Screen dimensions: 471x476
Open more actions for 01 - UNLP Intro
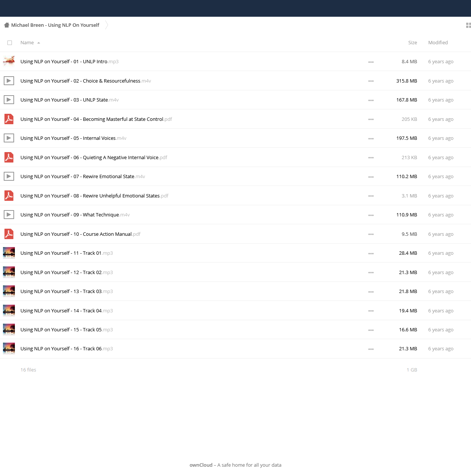click(x=371, y=62)
